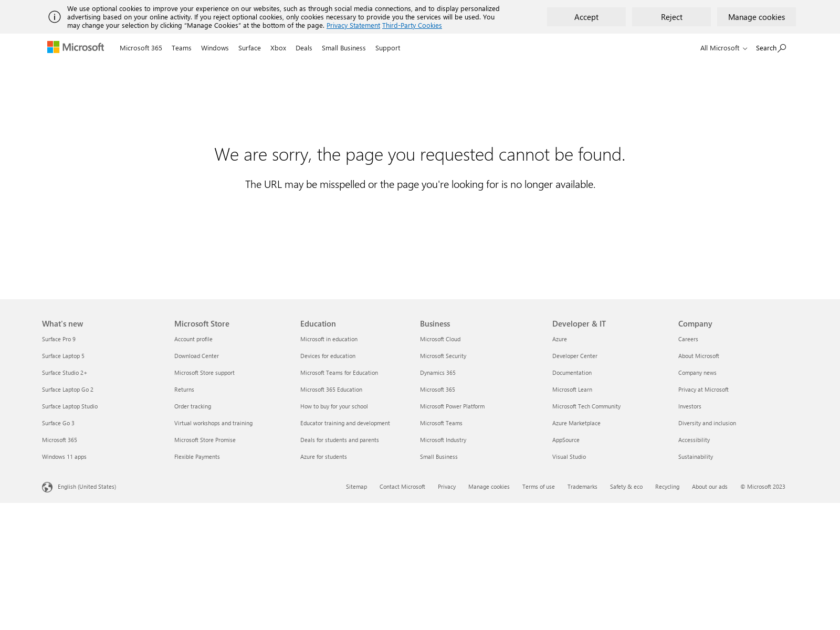Open Surface Laptop 5 link
The width and height of the screenshot is (840, 630).
pyautogui.click(x=63, y=356)
